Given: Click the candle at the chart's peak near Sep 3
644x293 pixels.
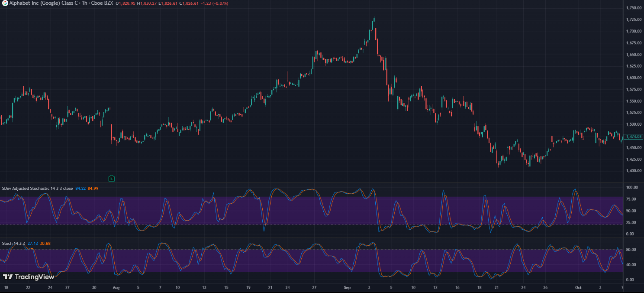Looking at the screenshot, I should [x=373, y=20].
